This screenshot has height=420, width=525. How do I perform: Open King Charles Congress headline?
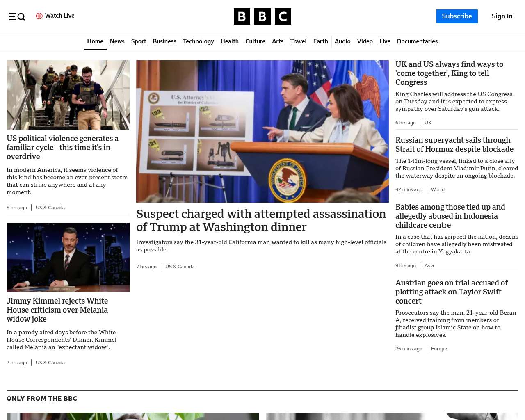coord(449,73)
